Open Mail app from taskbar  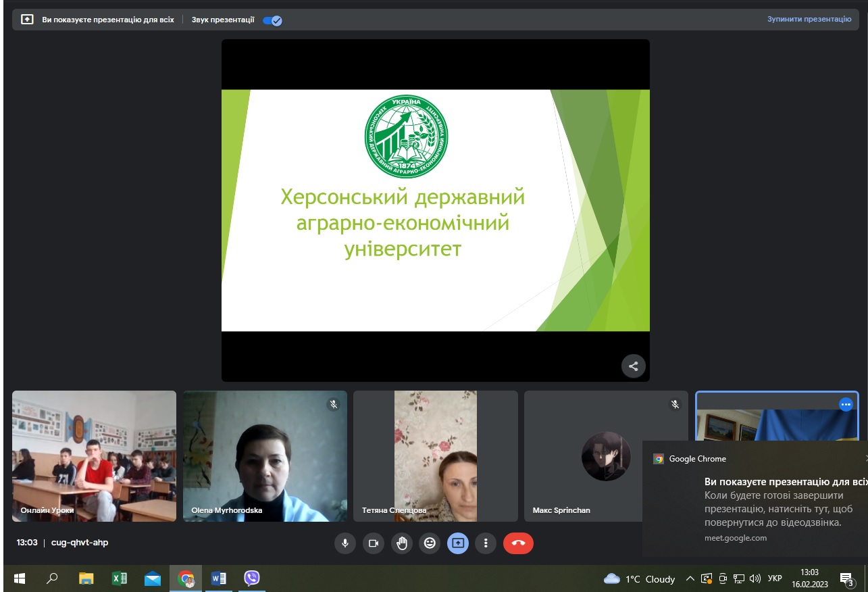[153, 578]
